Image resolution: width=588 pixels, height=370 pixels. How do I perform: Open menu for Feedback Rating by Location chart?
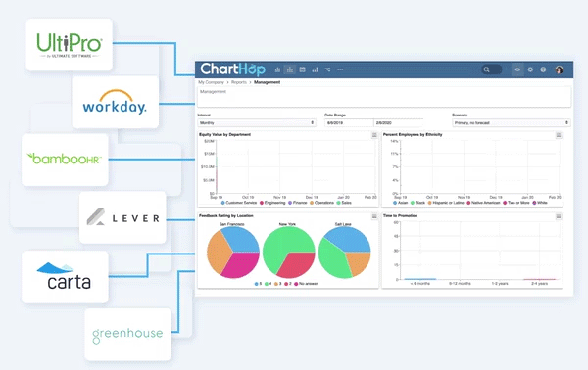pos(374,216)
